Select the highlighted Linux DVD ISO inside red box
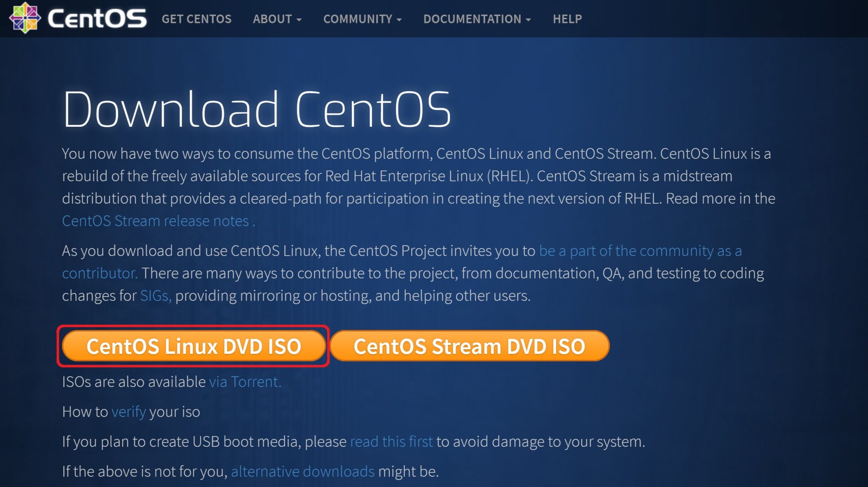868x487 pixels. pos(194,346)
